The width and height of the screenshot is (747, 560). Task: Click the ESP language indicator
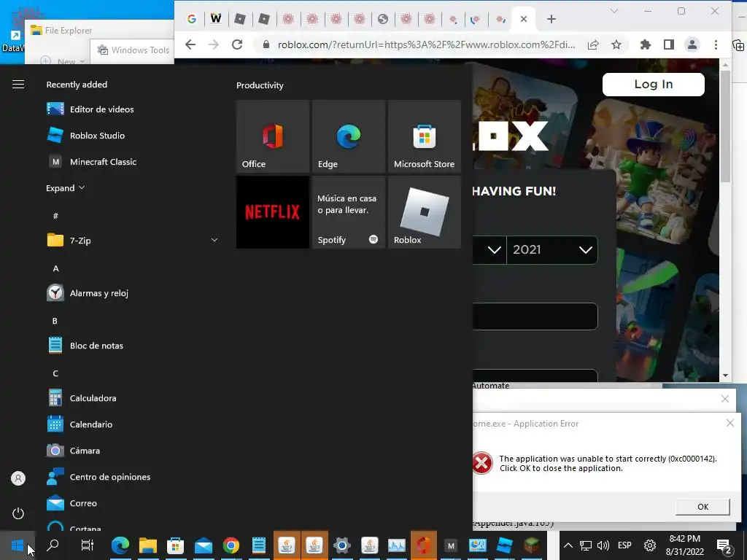(624, 545)
